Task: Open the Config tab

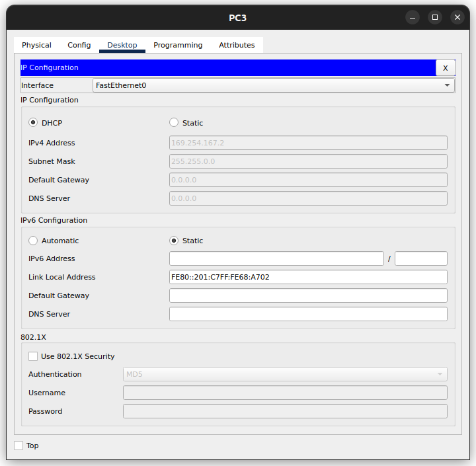Action: pos(79,45)
